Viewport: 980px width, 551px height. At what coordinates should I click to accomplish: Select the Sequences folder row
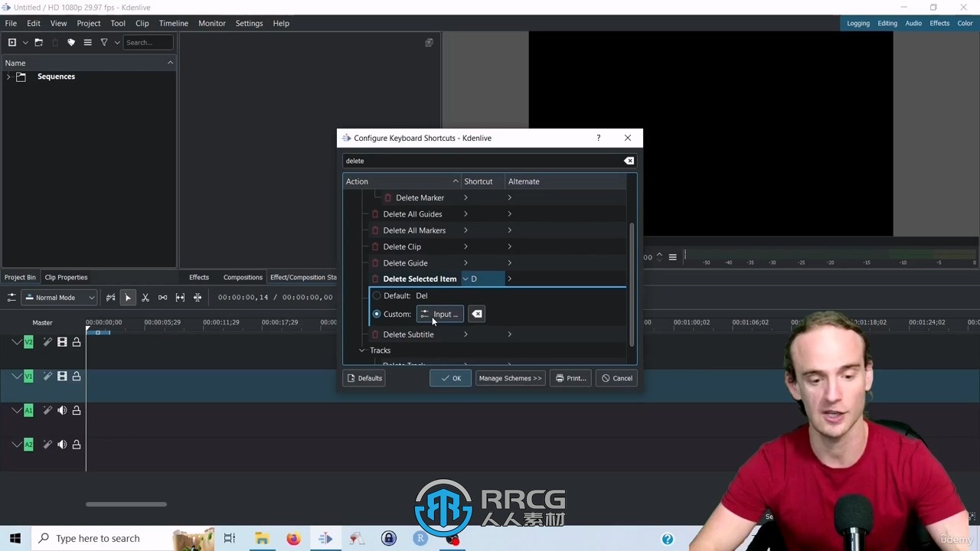88,77
